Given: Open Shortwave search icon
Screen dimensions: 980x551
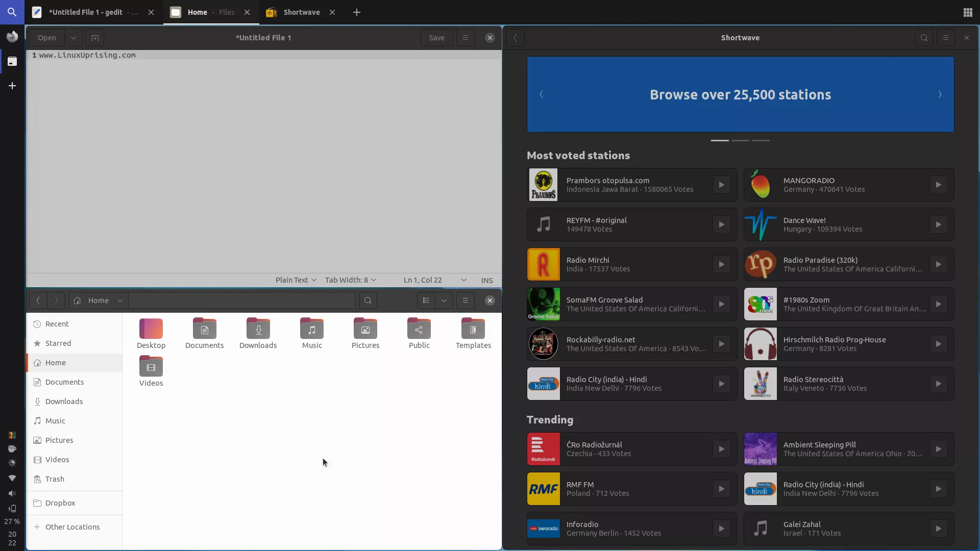Looking at the screenshot, I should coord(924,38).
